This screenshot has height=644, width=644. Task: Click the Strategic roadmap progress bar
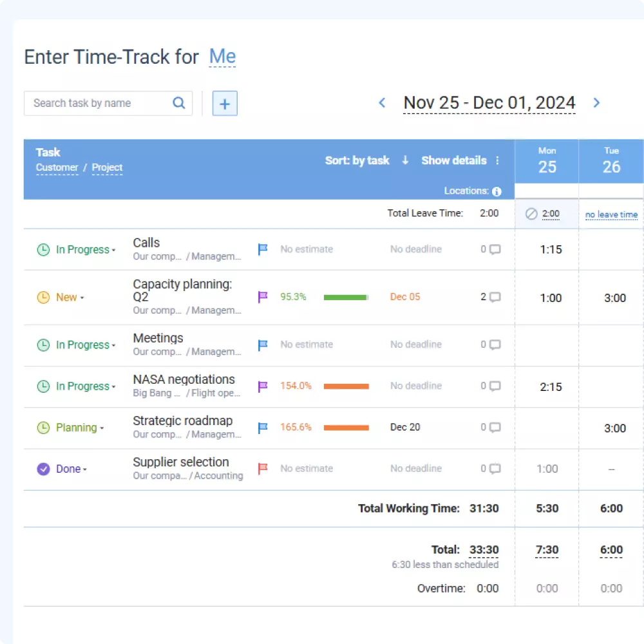pyautogui.click(x=346, y=428)
